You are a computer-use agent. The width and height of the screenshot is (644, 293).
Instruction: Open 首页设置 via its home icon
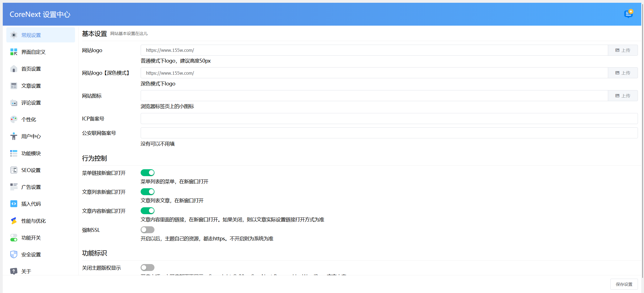tap(14, 69)
